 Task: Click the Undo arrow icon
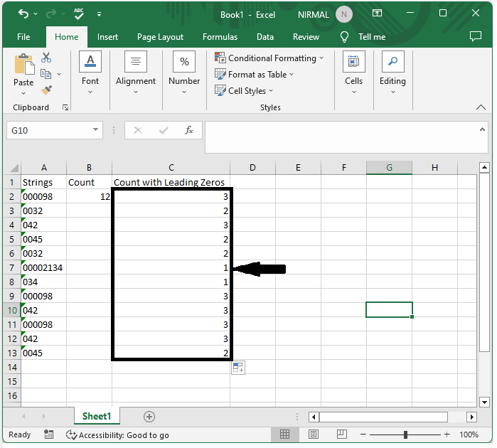(23, 14)
